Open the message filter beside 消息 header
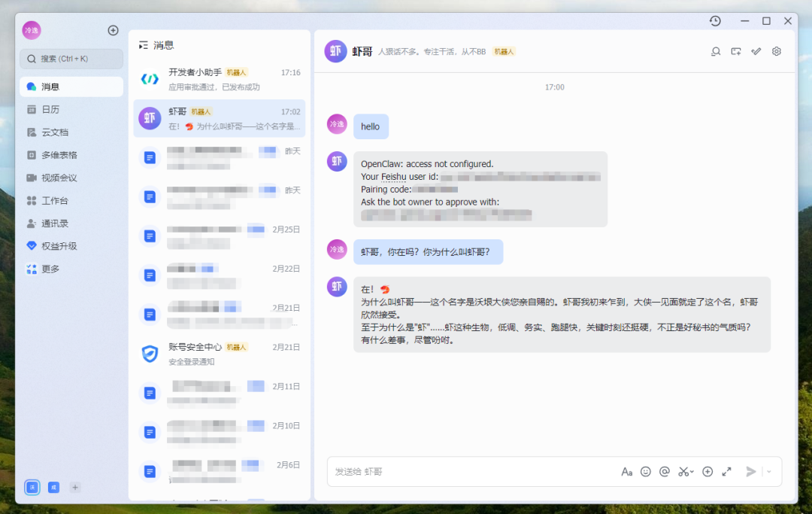 click(142, 45)
